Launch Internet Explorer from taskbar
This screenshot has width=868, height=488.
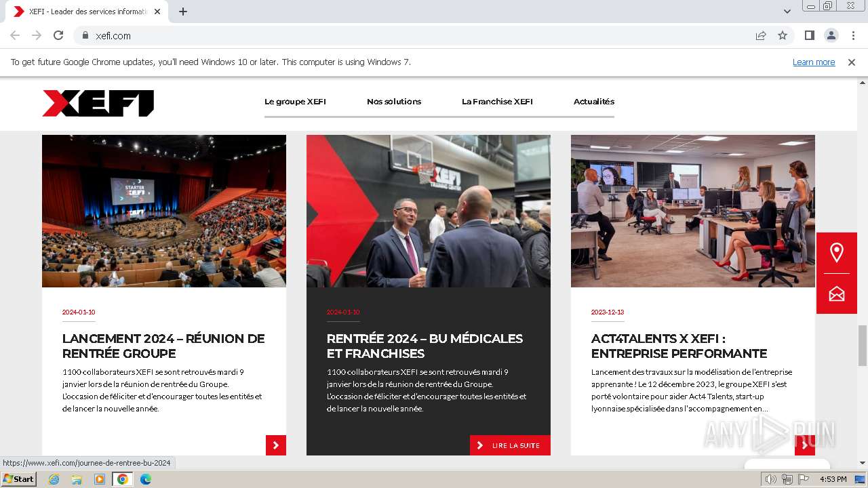54,479
